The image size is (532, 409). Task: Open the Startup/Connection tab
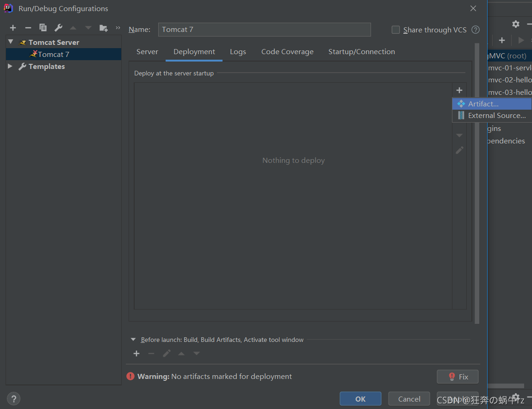coord(362,52)
